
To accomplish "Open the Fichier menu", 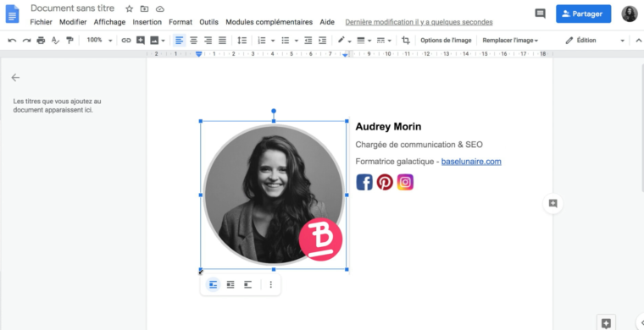I will [x=41, y=22].
